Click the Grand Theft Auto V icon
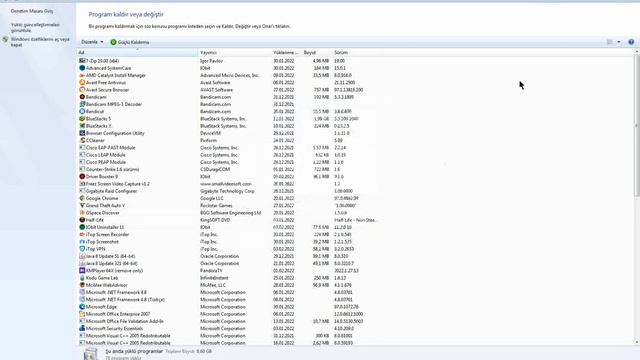 pyautogui.click(x=82, y=206)
